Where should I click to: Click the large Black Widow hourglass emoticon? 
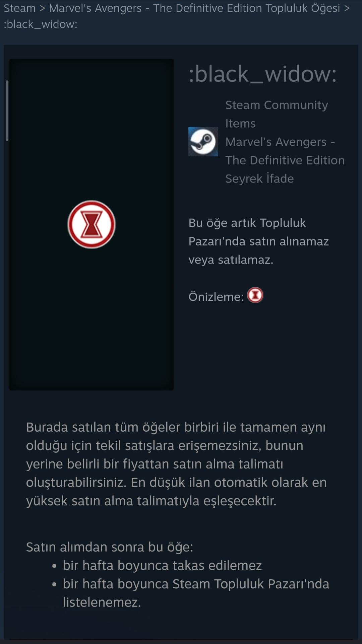coord(91,224)
